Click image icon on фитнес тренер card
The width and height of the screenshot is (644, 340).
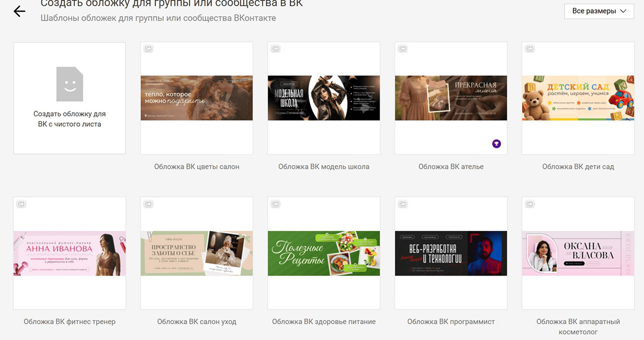coord(21,204)
